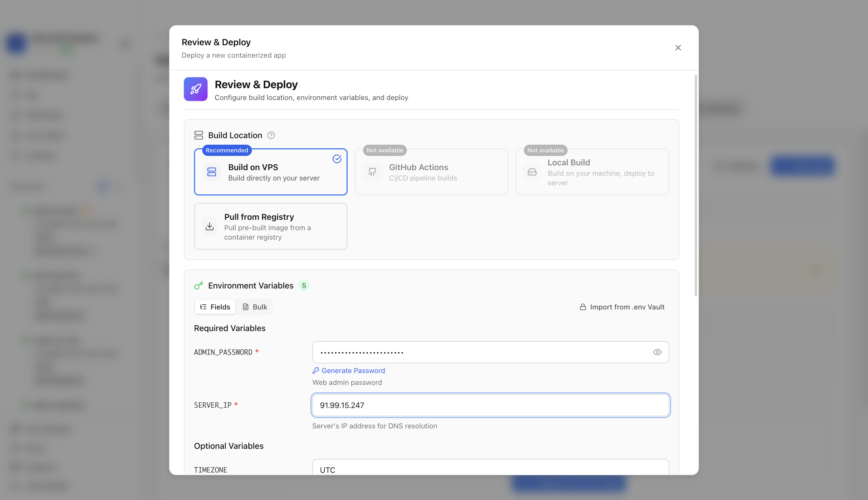Click the Recommended badge
Image resolution: width=868 pixels, height=500 pixels.
pyautogui.click(x=227, y=150)
